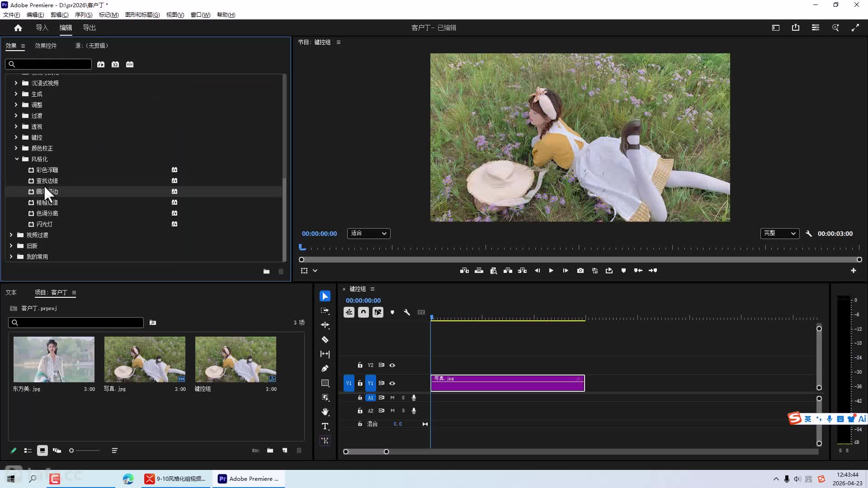Collapse the 风格化 effects folder
Image resolution: width=868 pixels, height=488 pixels.
click(17, 159)
